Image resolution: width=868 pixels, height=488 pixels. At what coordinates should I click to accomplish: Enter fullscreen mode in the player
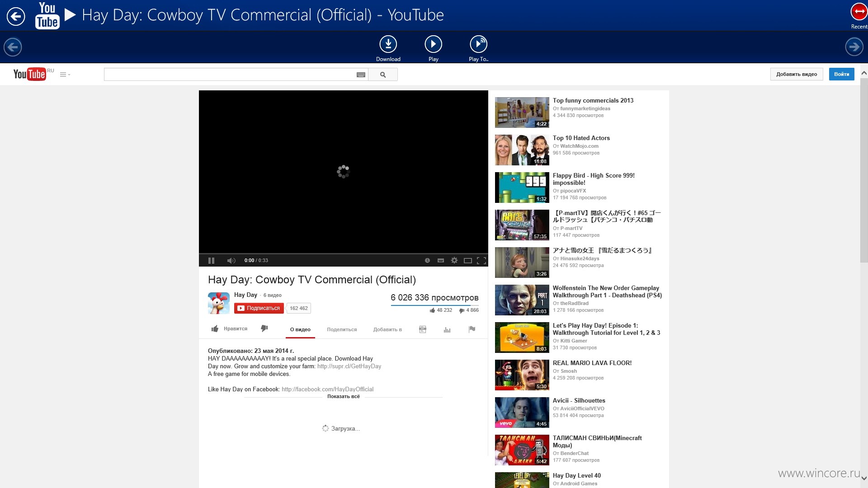pos(481,261)
